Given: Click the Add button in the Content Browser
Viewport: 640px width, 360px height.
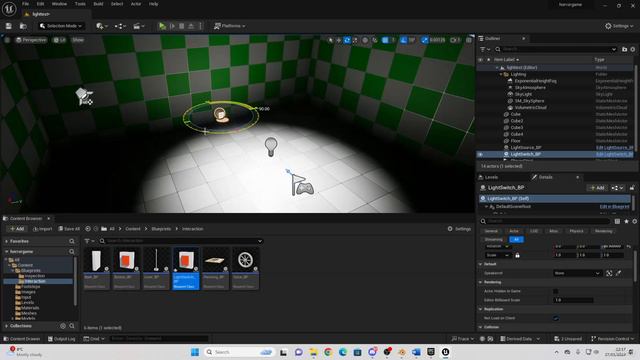Looking at the screenshot, I should (17, 229).
